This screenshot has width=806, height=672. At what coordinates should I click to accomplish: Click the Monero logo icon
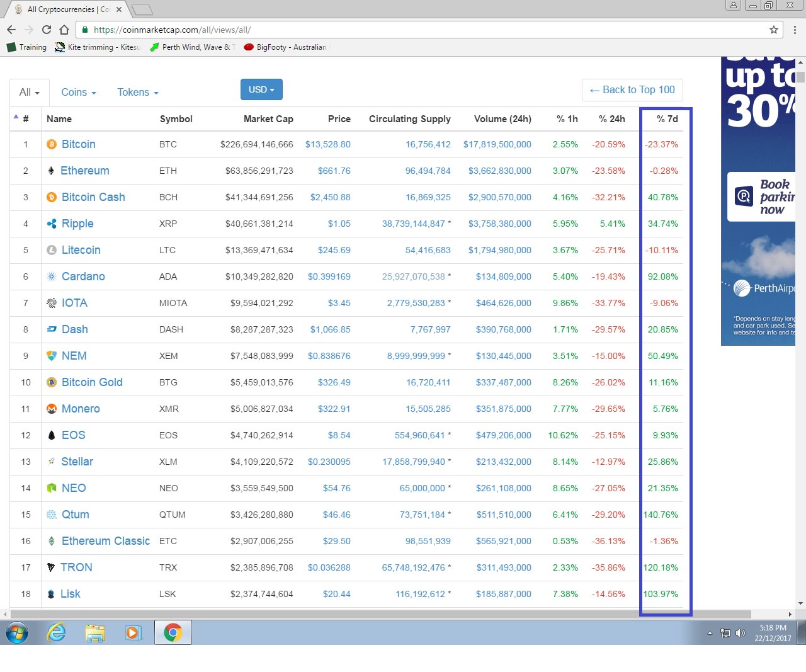[x=52, y=409]
